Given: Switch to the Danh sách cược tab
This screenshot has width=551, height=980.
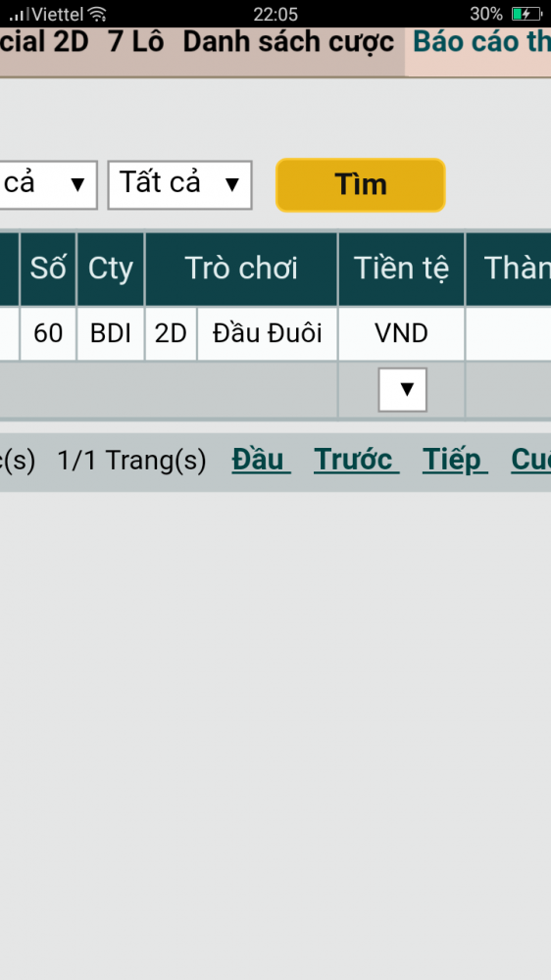Looking at the screenshot, I should (x=288, y=42).
